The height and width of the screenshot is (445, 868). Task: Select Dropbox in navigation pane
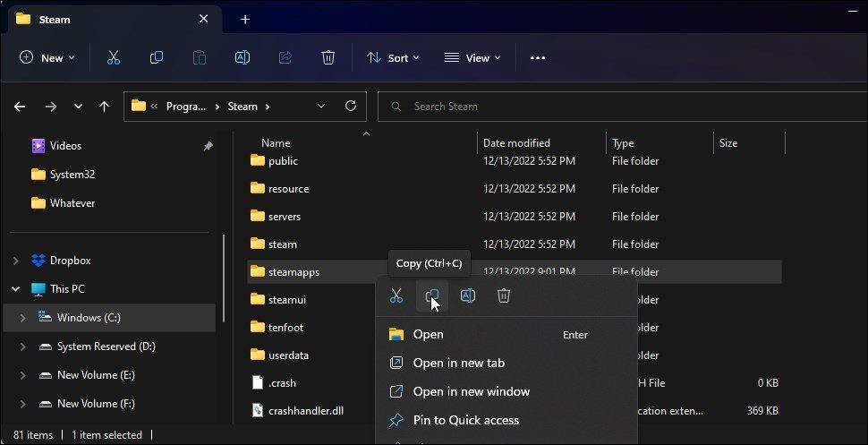pos(70,261)
